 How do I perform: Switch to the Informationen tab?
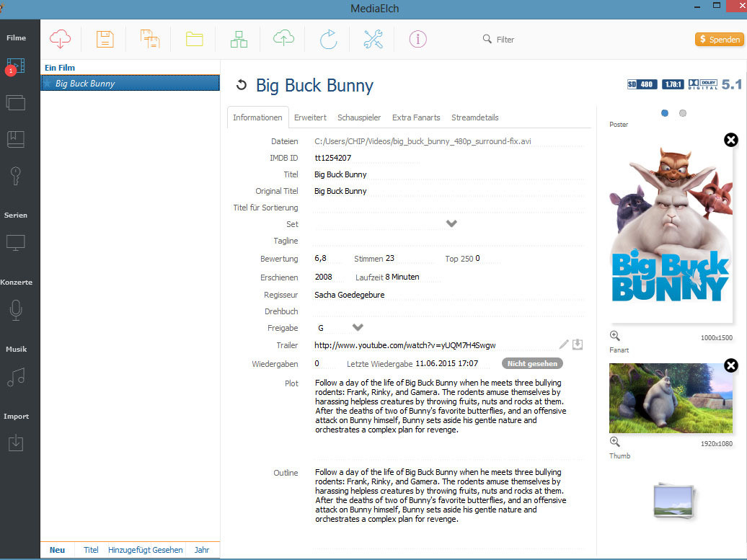click(257, 117)
